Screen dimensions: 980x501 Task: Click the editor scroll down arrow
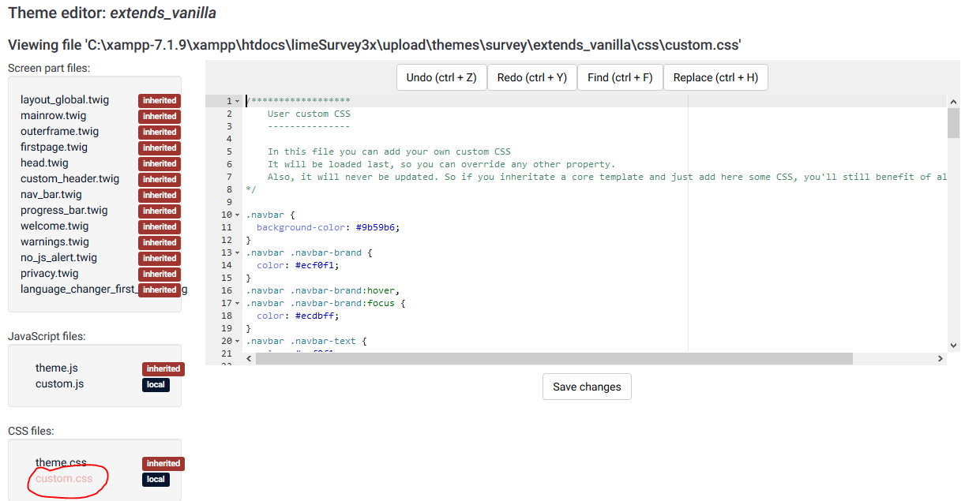click(x=953, y=345)
